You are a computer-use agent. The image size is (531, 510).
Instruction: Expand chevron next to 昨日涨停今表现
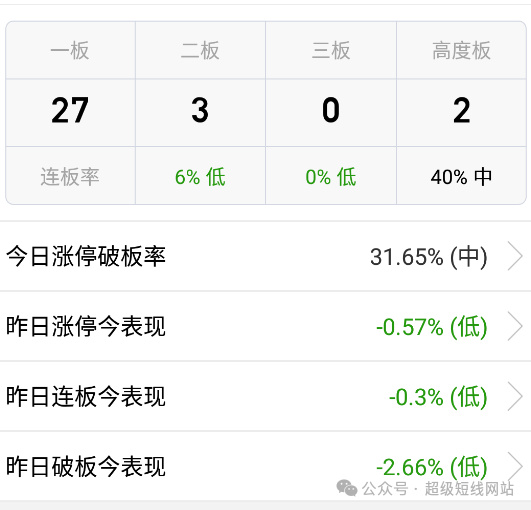[x=515, y=326]
